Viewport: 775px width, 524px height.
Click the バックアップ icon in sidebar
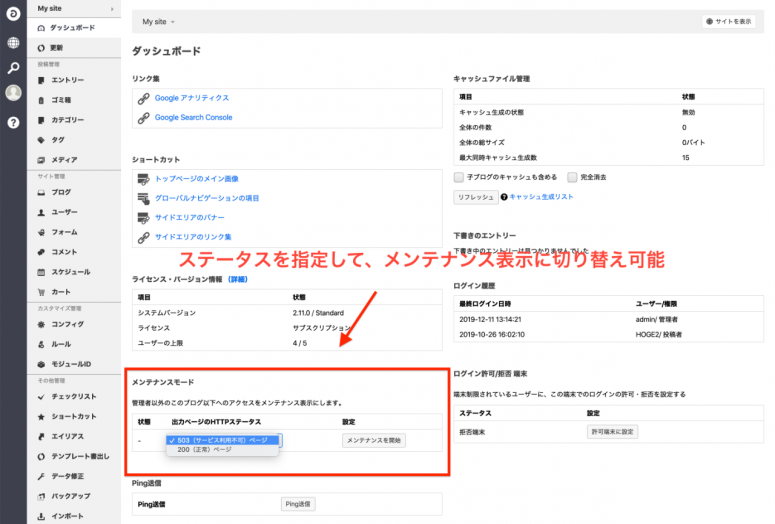42,496
